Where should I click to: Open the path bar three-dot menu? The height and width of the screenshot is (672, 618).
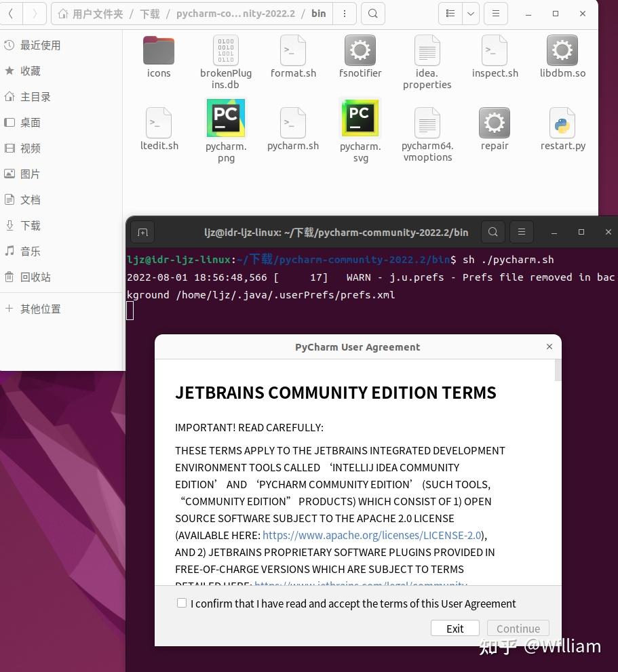[345, 14]
